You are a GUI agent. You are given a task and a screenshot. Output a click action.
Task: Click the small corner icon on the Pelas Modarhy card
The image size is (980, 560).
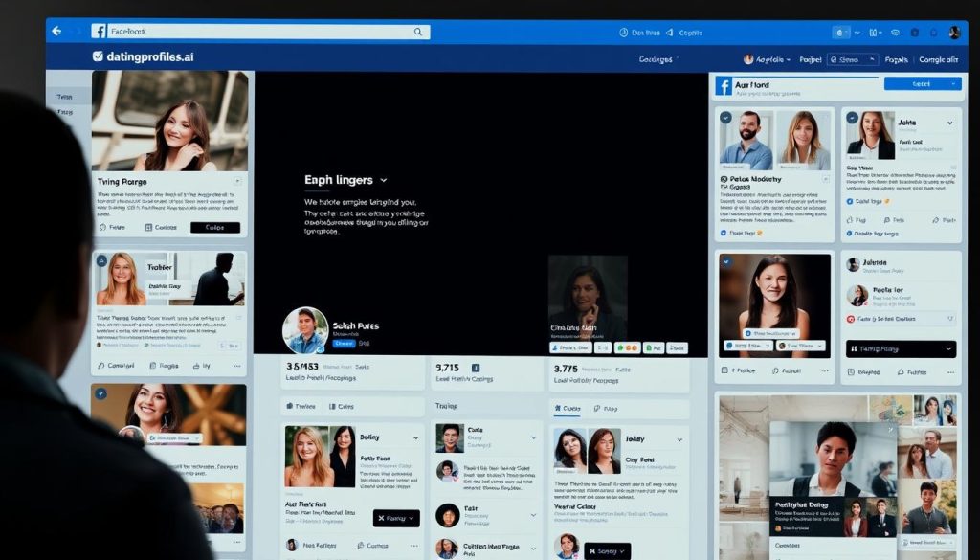coord(825,179)
